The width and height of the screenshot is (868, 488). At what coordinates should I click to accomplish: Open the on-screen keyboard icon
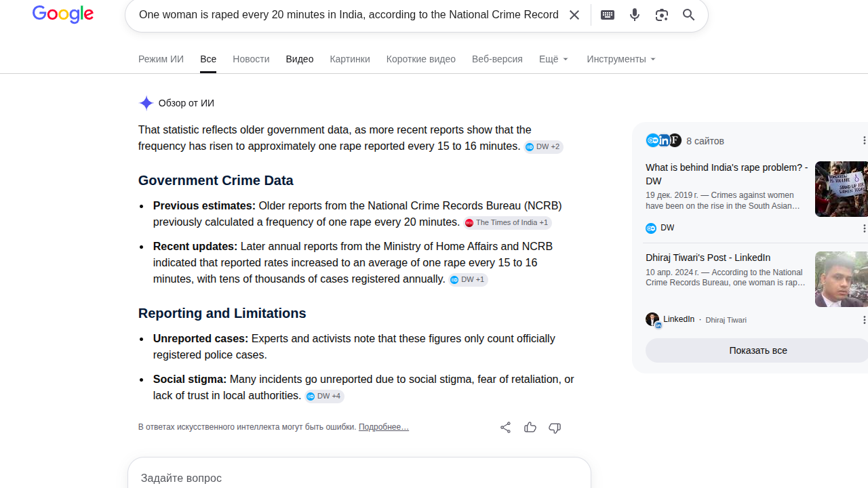pos(608,15)
